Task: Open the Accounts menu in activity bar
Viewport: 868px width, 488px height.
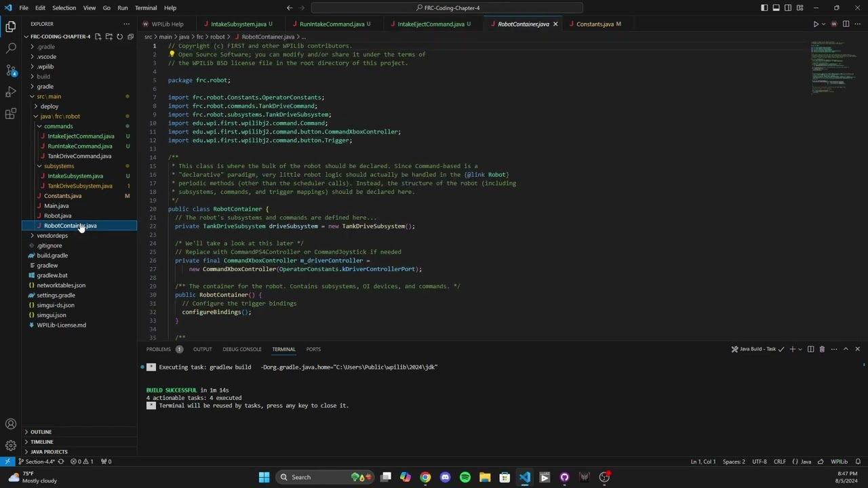Action: click(x=11, y=424)
